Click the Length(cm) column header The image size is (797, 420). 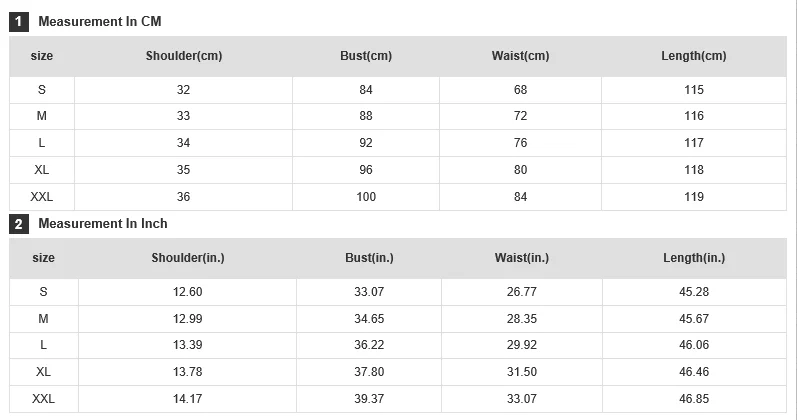pos(694,56)
